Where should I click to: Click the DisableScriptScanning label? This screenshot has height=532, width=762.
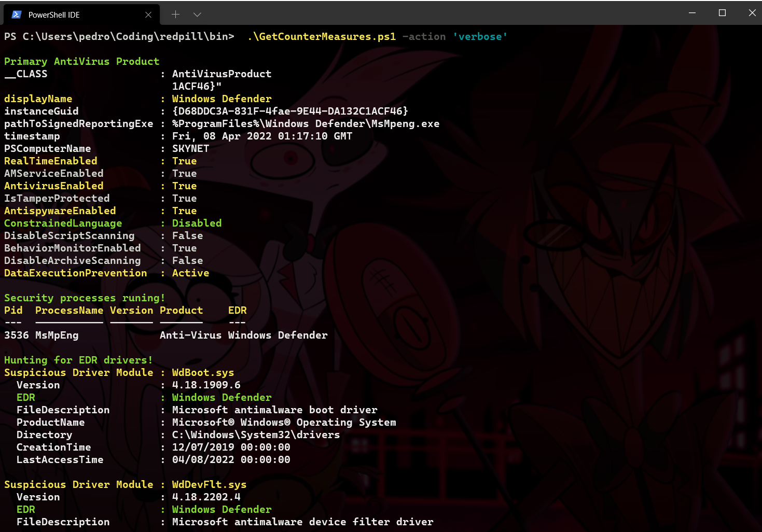(x=69, y=236)
